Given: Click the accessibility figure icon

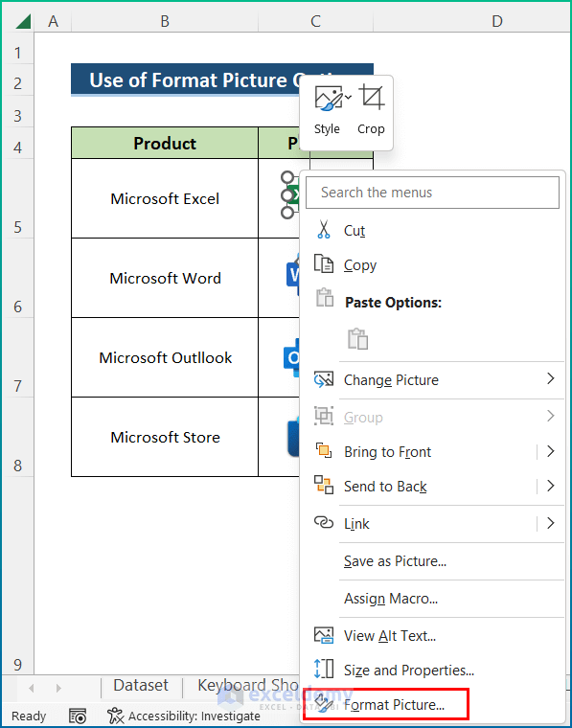Looking at the screenshot, I should tap(115, 716).
